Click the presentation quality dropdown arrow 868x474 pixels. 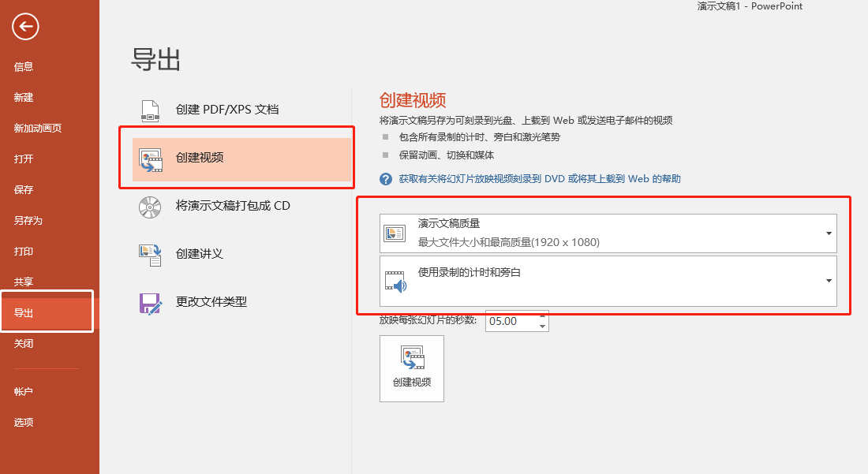coord(829,233)
